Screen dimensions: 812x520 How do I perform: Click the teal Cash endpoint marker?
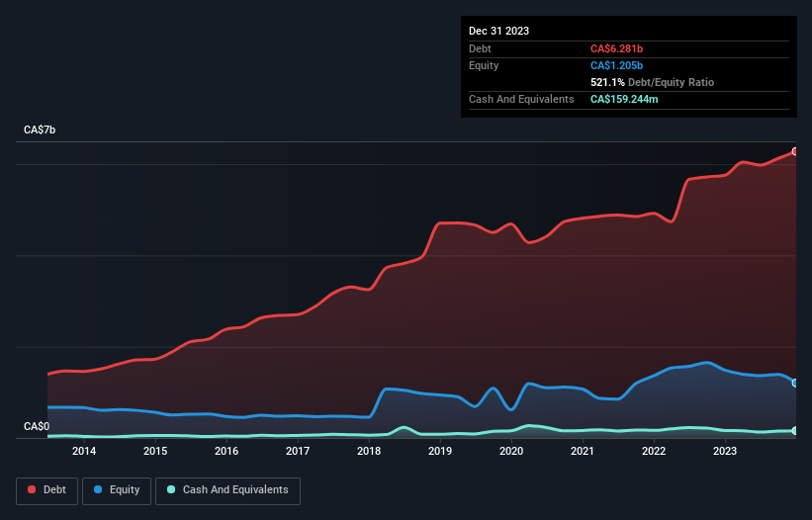tap(795, 430)
